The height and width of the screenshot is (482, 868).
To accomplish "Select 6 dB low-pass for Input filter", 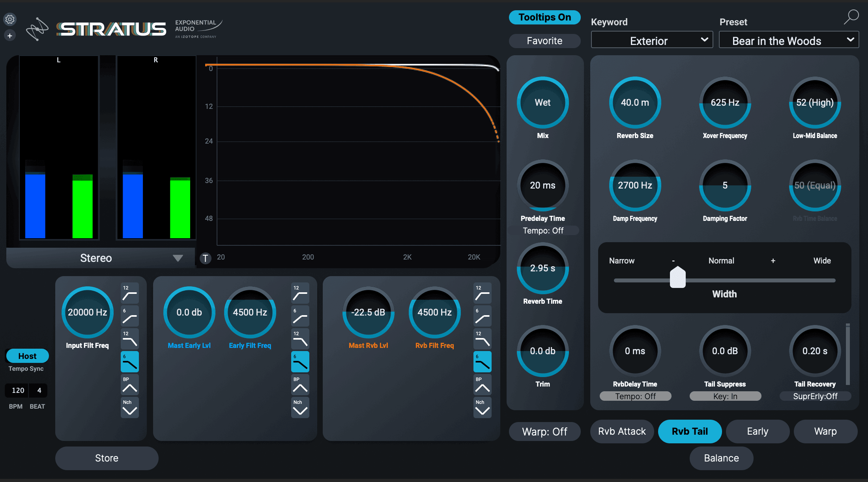I will point(129,362).
